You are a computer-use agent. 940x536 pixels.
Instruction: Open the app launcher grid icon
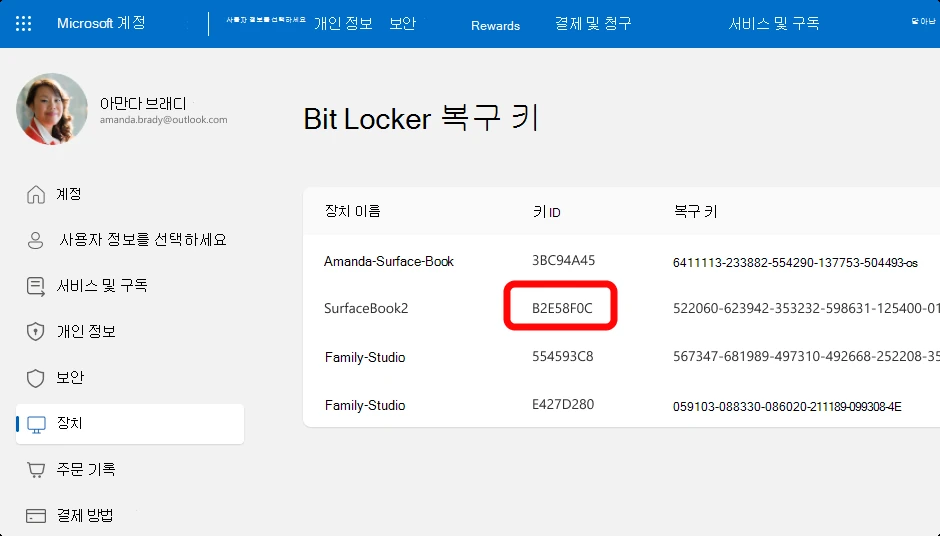pyautogui.click(x=23, y=23)
